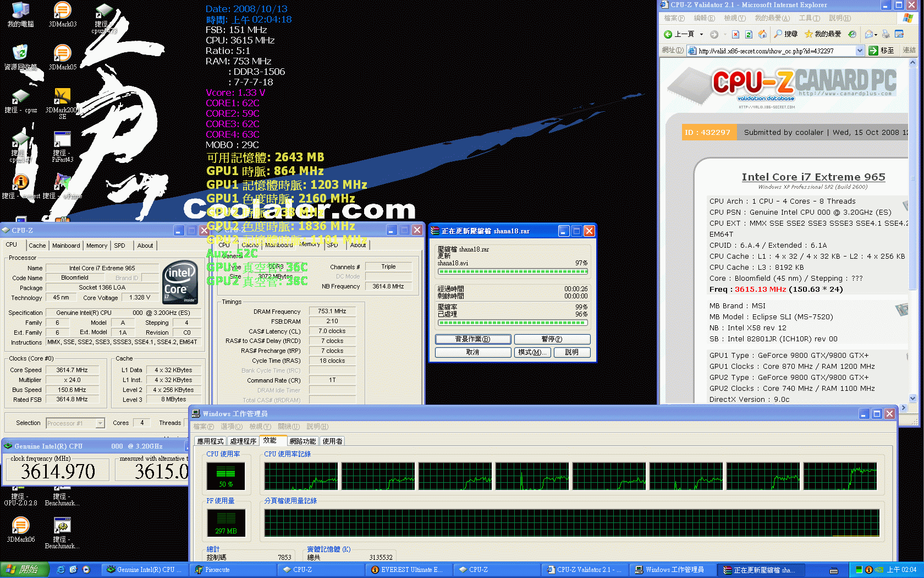Launch Windows Media Player quick launch icon
Viewport: 924px width, 578px height.
click(x=86, y=570)
